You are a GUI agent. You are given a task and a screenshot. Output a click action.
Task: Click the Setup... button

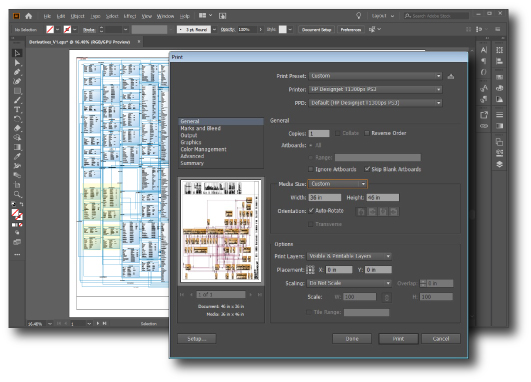pyautogui.click(x=197, y=339)
